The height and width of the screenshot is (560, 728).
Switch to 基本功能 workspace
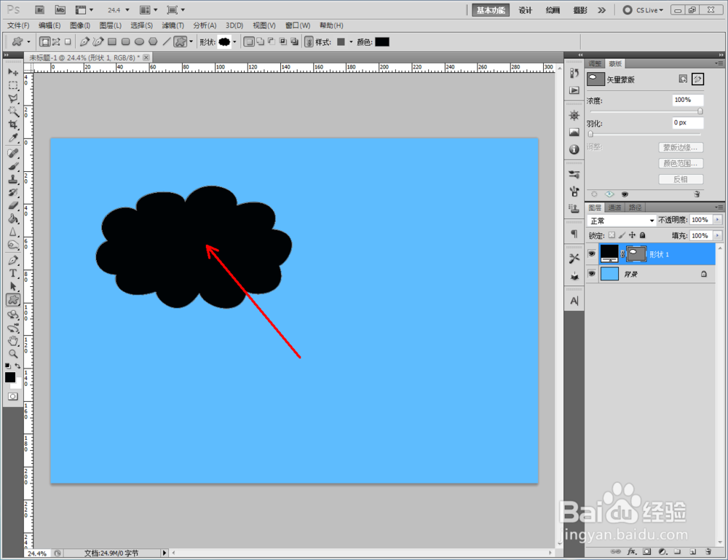click(491, 10)
